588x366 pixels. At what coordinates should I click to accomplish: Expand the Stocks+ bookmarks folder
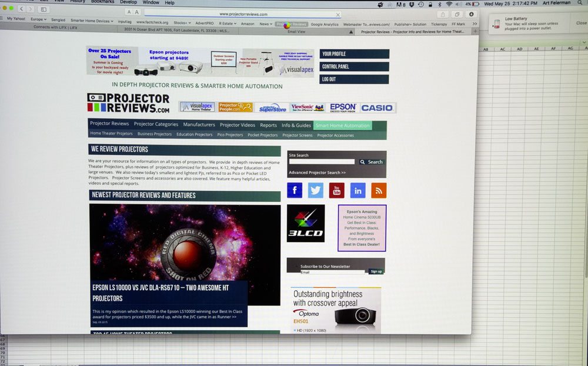pos(182,23)
